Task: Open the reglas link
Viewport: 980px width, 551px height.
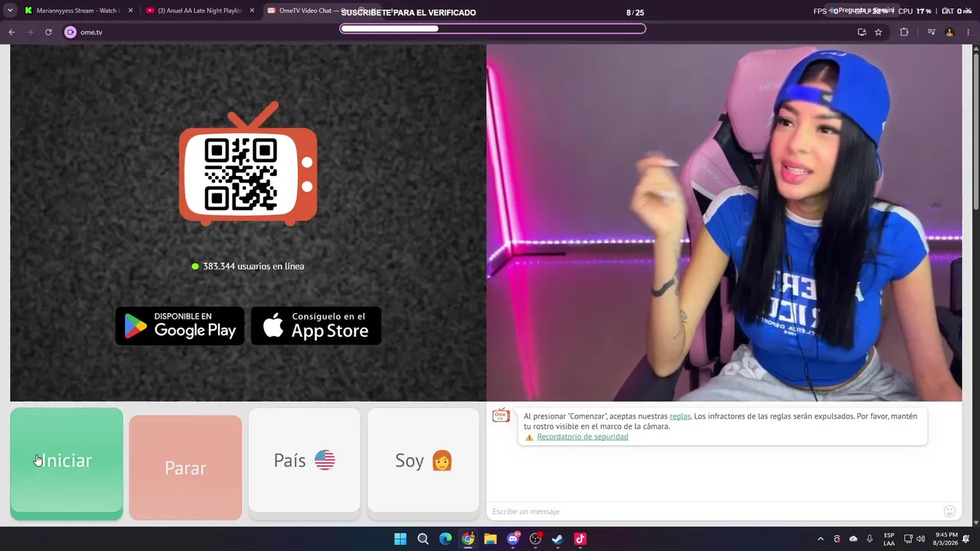Action: [680, 416]
